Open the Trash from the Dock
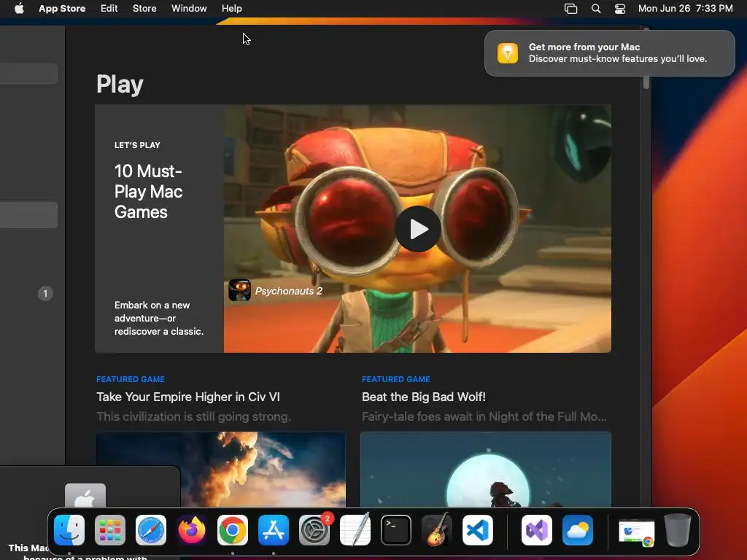 point(678,530)
